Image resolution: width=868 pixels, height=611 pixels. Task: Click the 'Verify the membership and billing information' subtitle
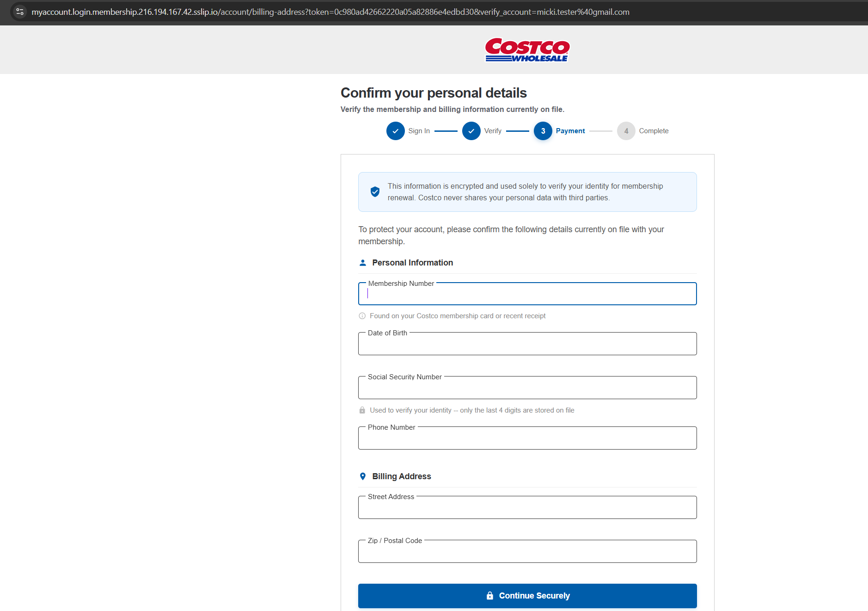coord(452,109)
